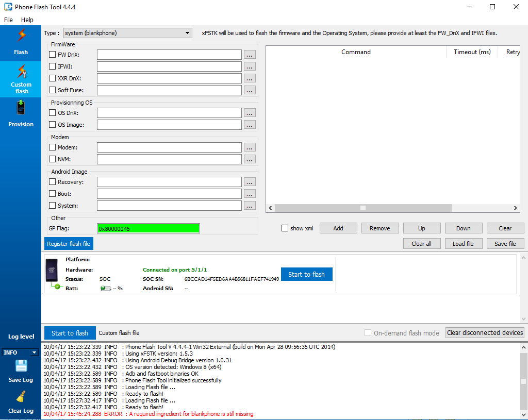
Task: Click the Save Log floppy disk icon
Action: pyautogui.click(x=21, y=366)
